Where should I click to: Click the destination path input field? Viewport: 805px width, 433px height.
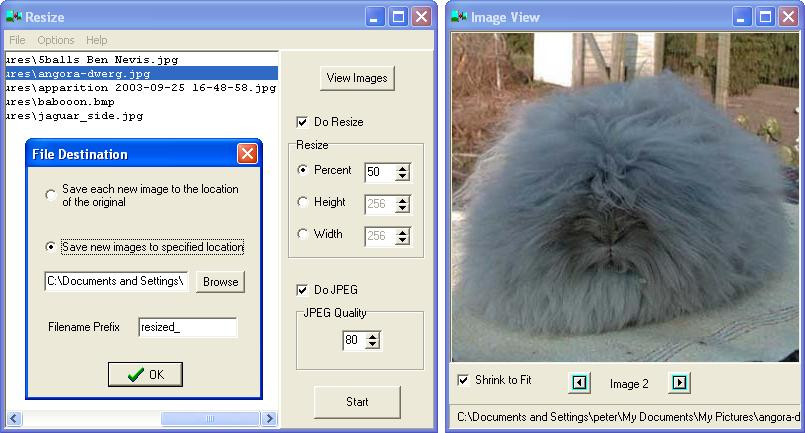coord(116,281)
